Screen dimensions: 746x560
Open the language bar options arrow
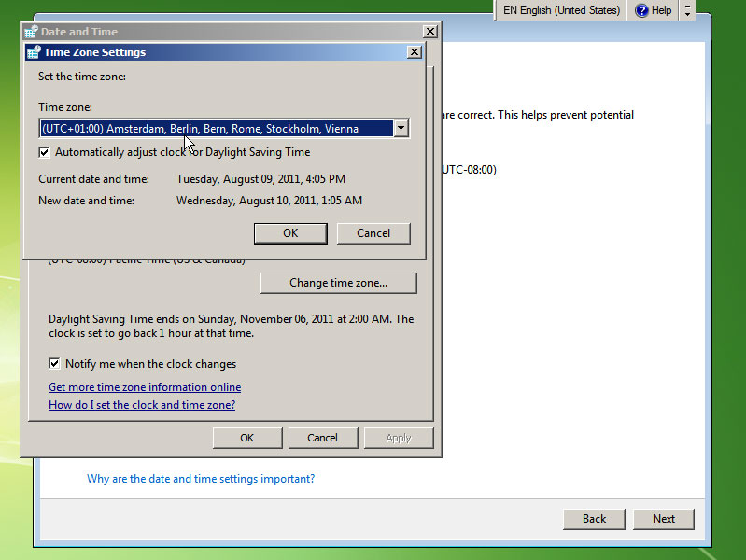tap(688, 10)
